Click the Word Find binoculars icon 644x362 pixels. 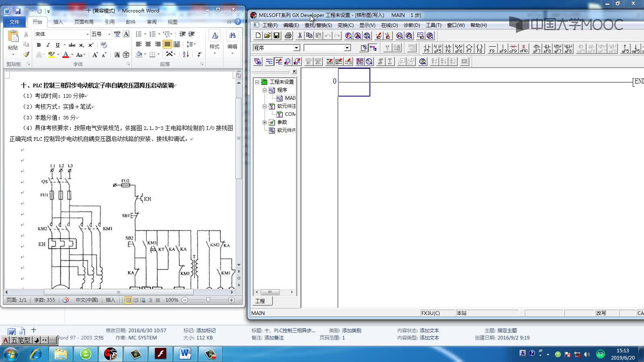(232, 36)
